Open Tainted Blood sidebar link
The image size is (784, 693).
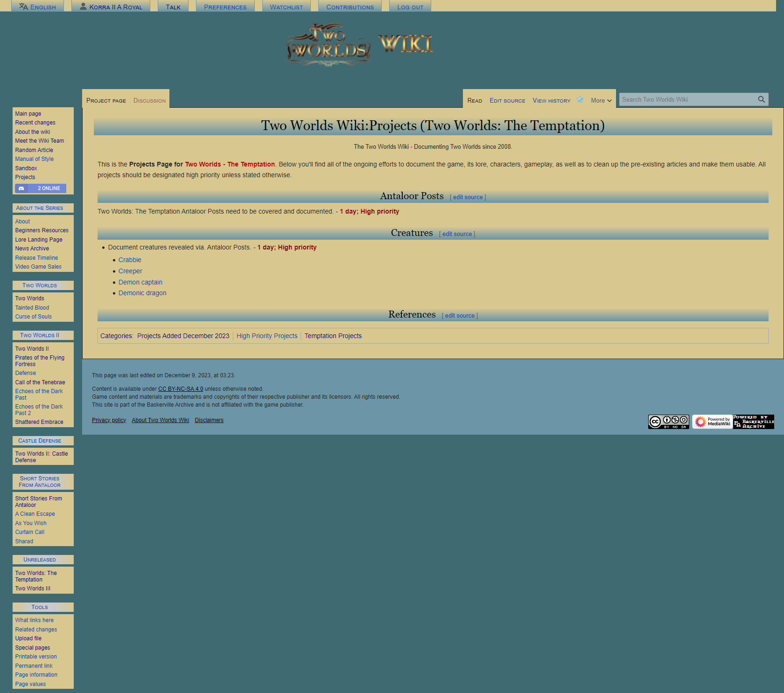(32, 308)
